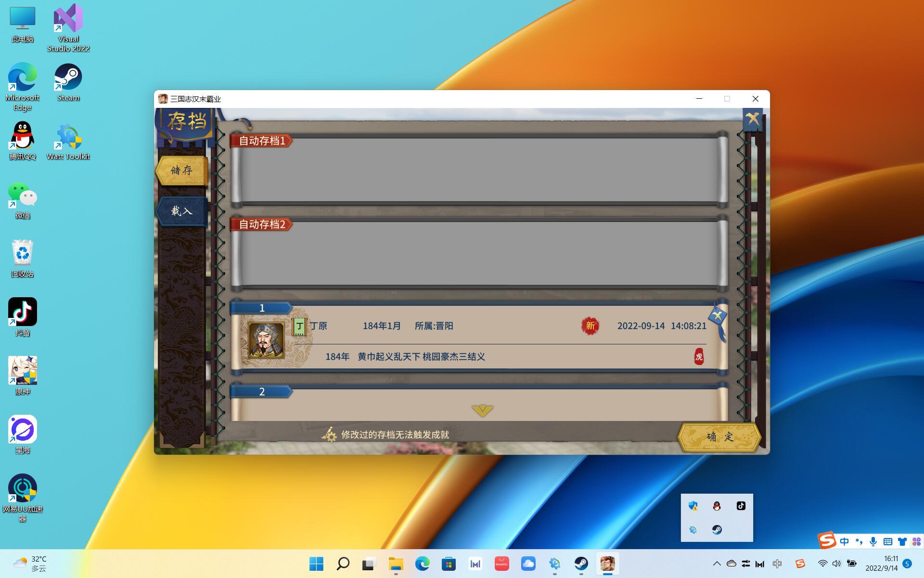924x578 pixels.
Task: Open the Windows Start menu
Action: 316,564
